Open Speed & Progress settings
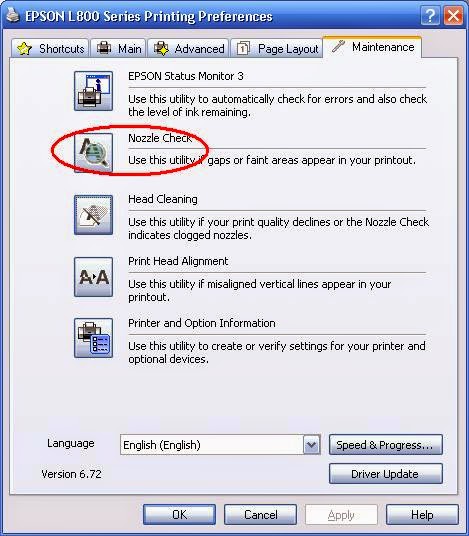The image size is (469, 536). 386,445
